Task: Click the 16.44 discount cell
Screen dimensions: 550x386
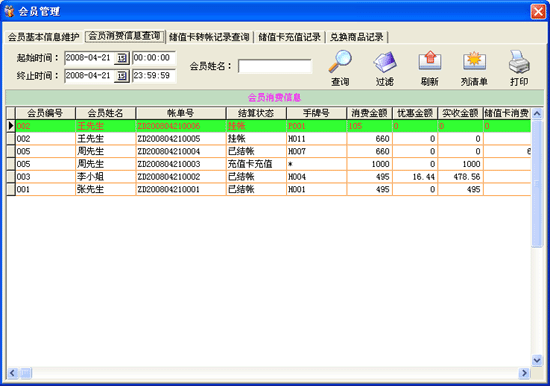Action: [415, 177]
